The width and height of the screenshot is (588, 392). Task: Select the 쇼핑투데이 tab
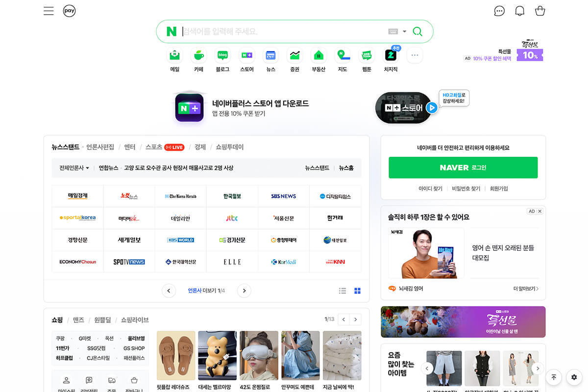point(230,147)
